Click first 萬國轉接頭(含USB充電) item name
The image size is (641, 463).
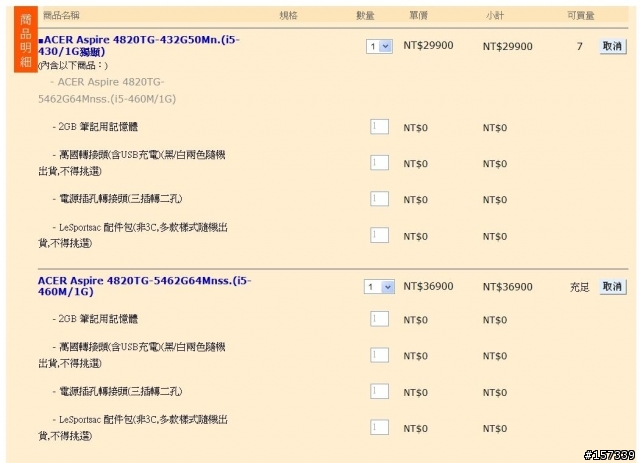point(132,163)
